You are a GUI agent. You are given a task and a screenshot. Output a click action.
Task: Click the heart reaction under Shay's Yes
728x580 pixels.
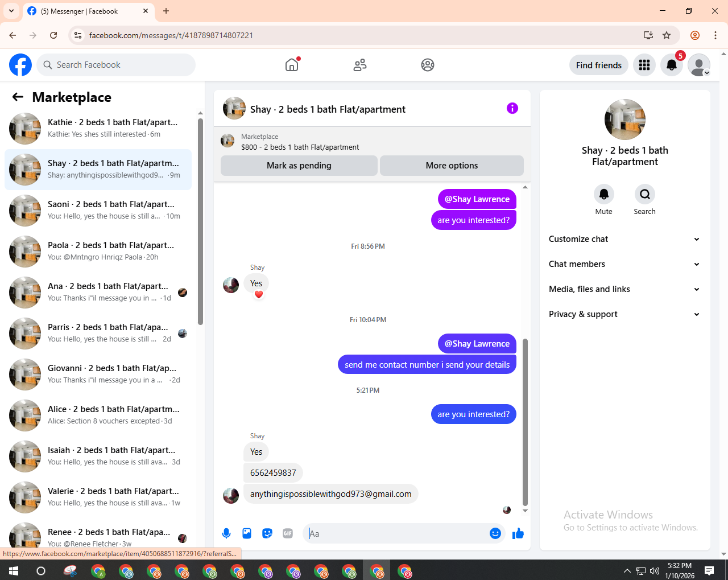[259, 294]
